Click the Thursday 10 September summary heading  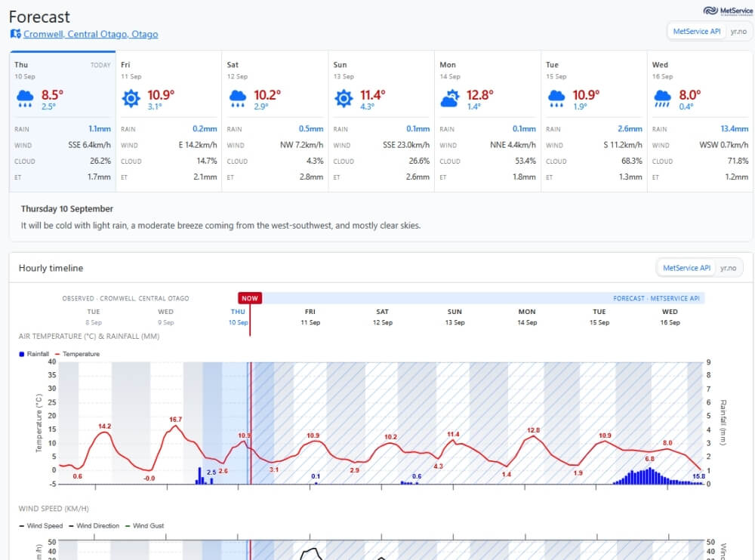point(67,208)
